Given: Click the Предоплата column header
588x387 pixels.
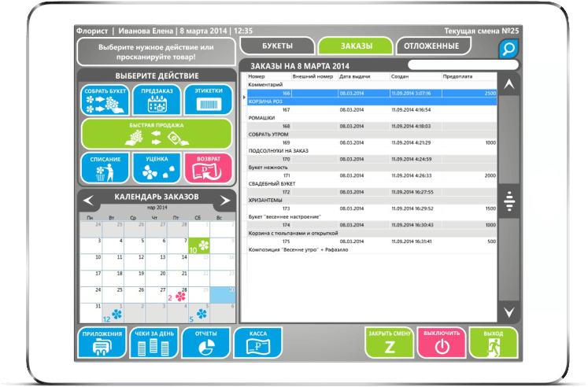Looking at the screenshot, I should 469,76.
